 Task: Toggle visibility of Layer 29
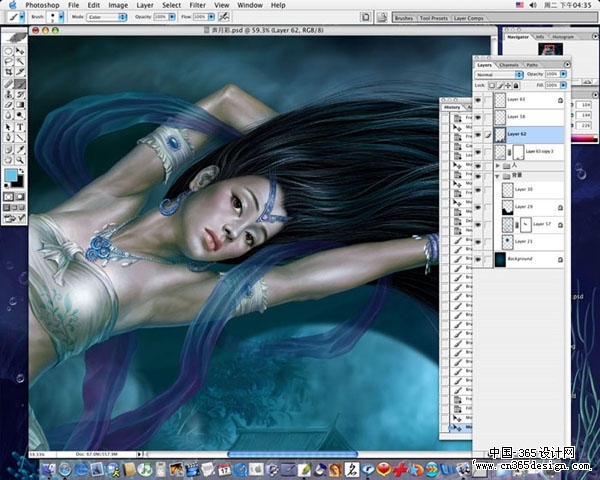pos(478,207)
